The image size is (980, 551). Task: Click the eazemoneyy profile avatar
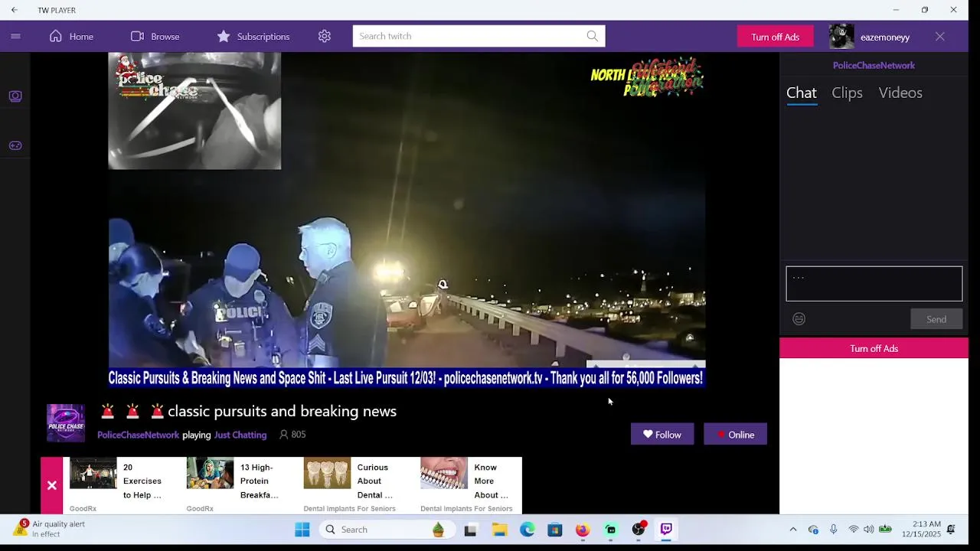[841, 37]
